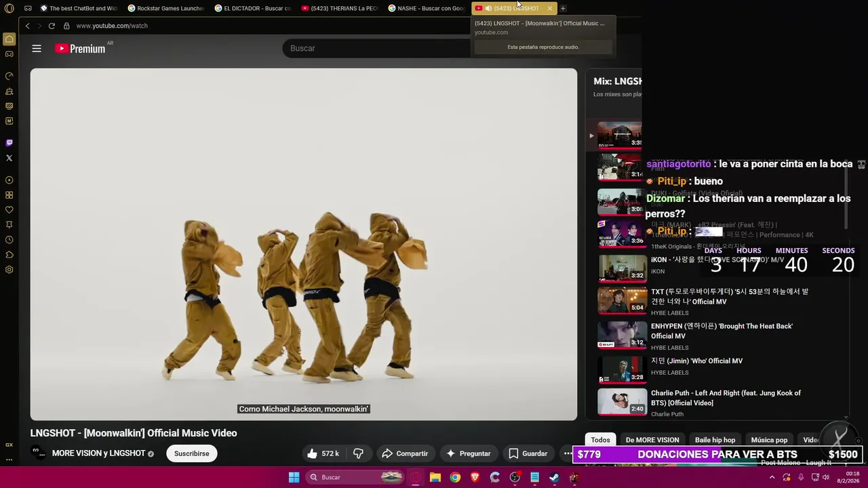
Task: Open the Opera menu logo icon
Action: [9, 8]
